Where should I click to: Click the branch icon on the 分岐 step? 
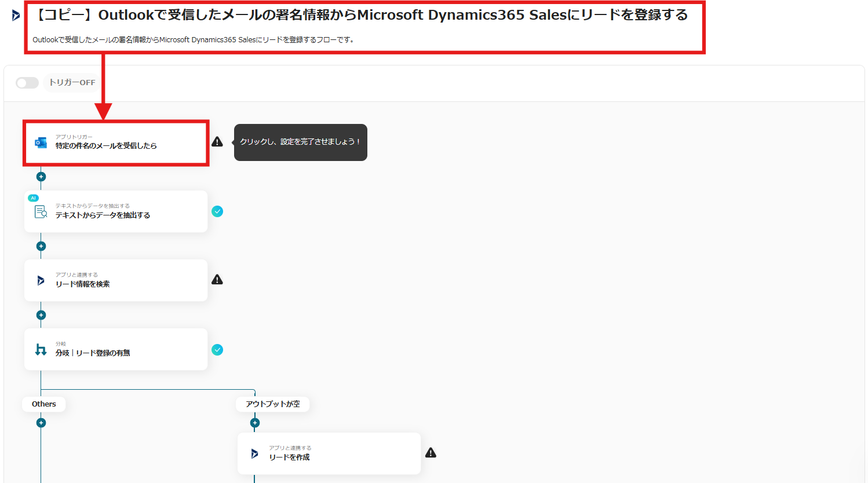(41, 349)
